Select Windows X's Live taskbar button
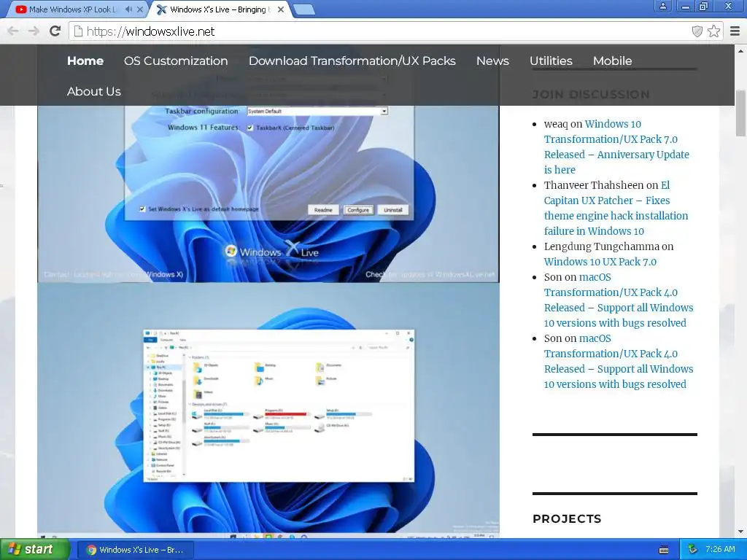 click(x=135, y=550)
